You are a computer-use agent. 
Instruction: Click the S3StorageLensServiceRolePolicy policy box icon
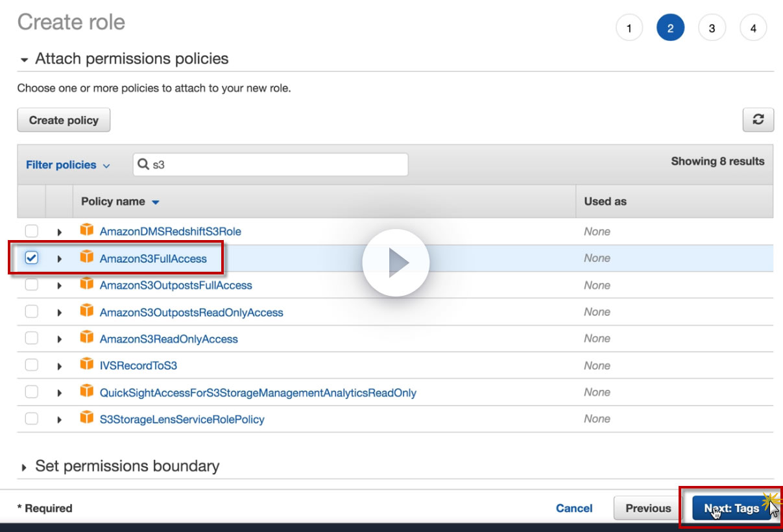coord(87,418)
